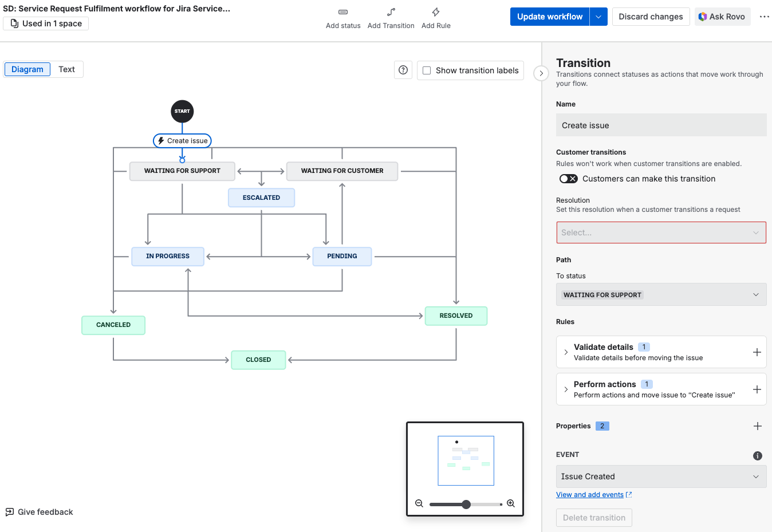Open the Issue Created event dropdown
This screenshot has width=772, height=532.
(x=661, y=476)
